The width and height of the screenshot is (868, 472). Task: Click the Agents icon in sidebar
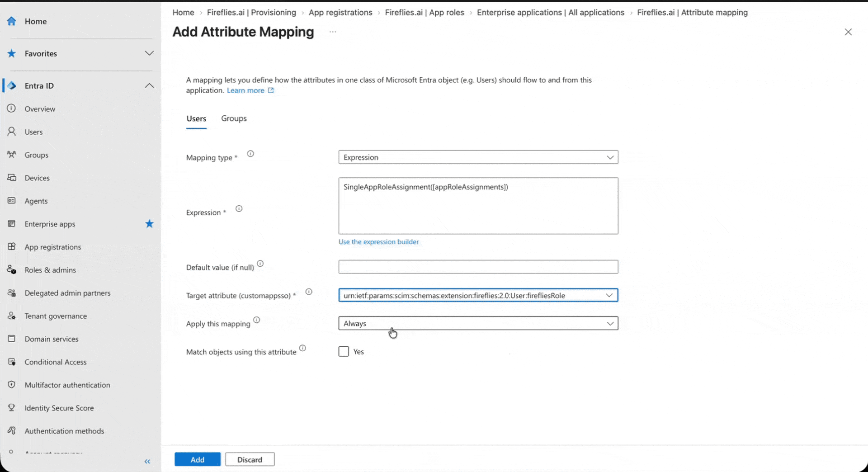11,201
